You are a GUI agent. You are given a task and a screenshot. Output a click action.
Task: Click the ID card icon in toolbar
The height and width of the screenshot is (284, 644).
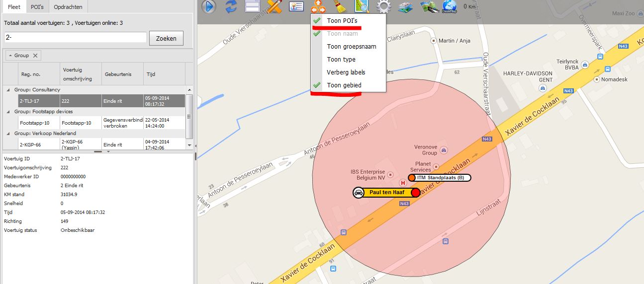(296, 6)
